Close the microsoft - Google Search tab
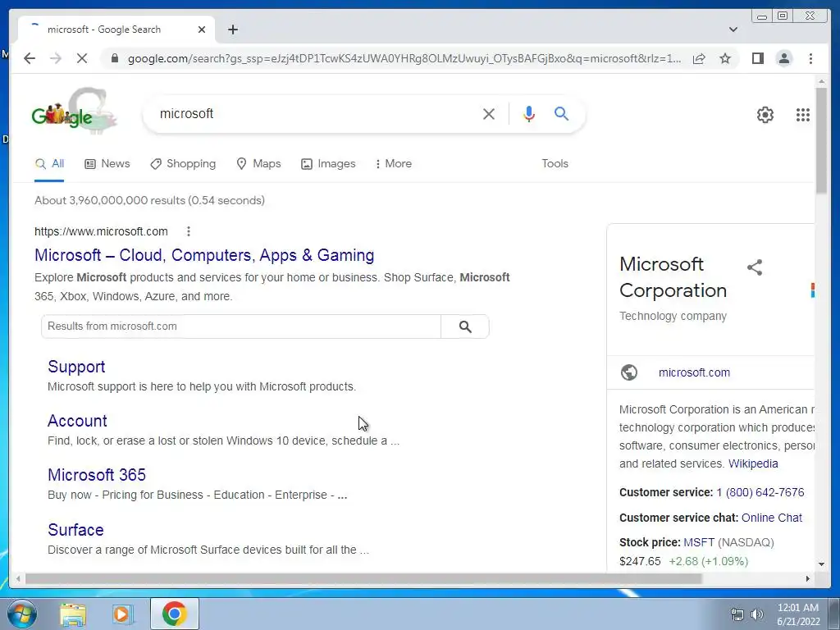Screen dimensions: 840x630 tap(202, 30)
